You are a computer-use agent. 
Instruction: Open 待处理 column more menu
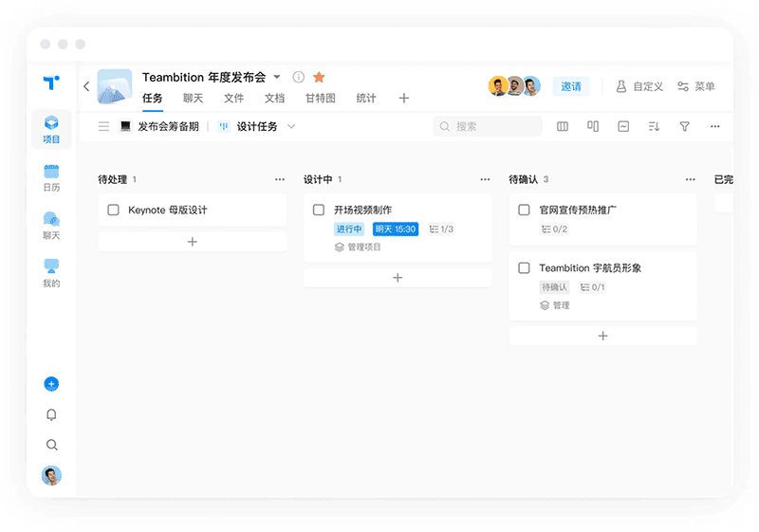click(x=280, y=179)
